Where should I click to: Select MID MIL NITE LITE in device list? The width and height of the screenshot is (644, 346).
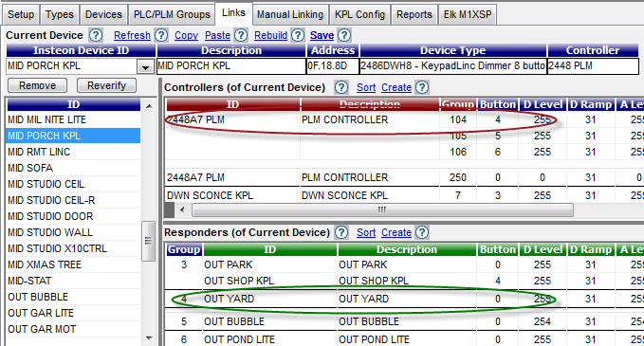point(74,119)
